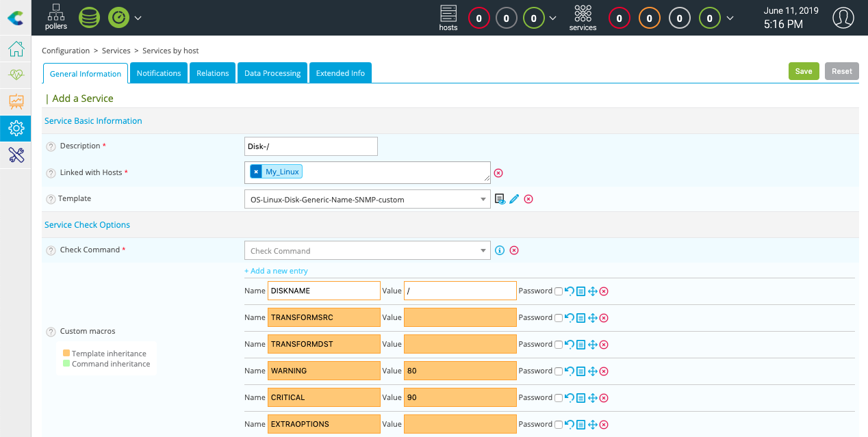Viewport: 868px width, 437px height.
Task: Tick the Password checkbox for DISKNAME macro
Action: [x=559, y=291]
